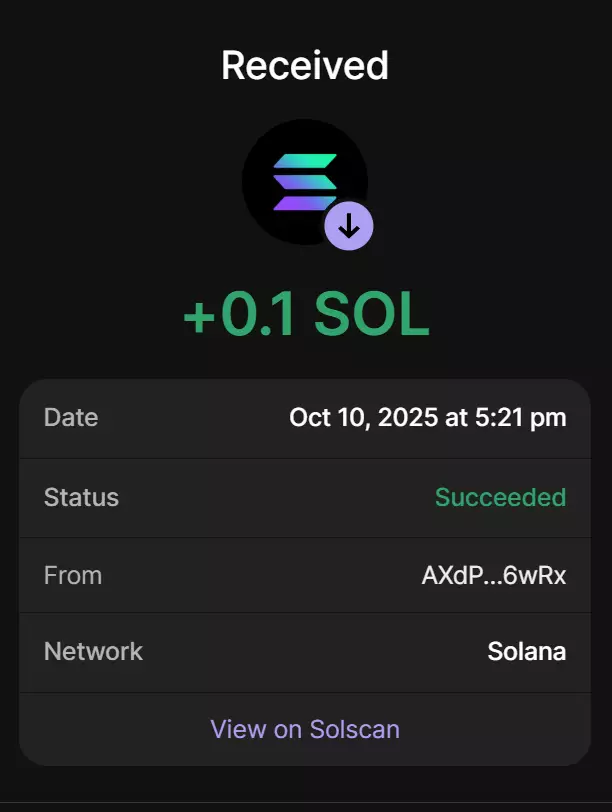Viewport: 612px width, 812px height.
Task: Click the sender address AXdP...6wRx
Action: click(494, 575)
